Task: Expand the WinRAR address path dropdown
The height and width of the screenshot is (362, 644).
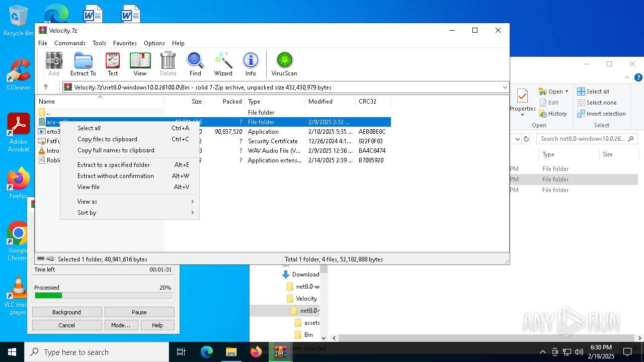Action: point(505,87)
